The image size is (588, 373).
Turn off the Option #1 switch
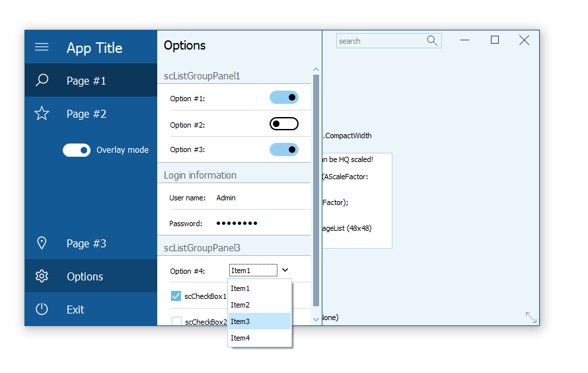tap(284, 98)
